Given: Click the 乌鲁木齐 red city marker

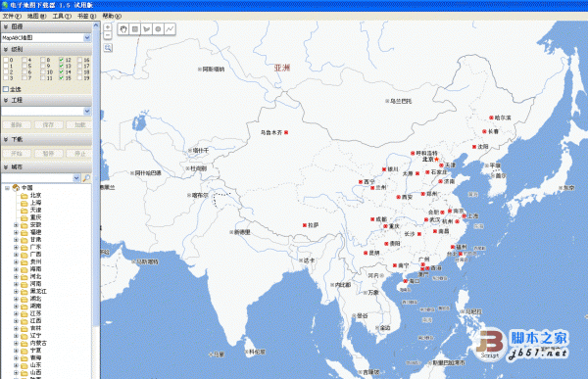Looking at the screenshot, I should tap(286, 132).
